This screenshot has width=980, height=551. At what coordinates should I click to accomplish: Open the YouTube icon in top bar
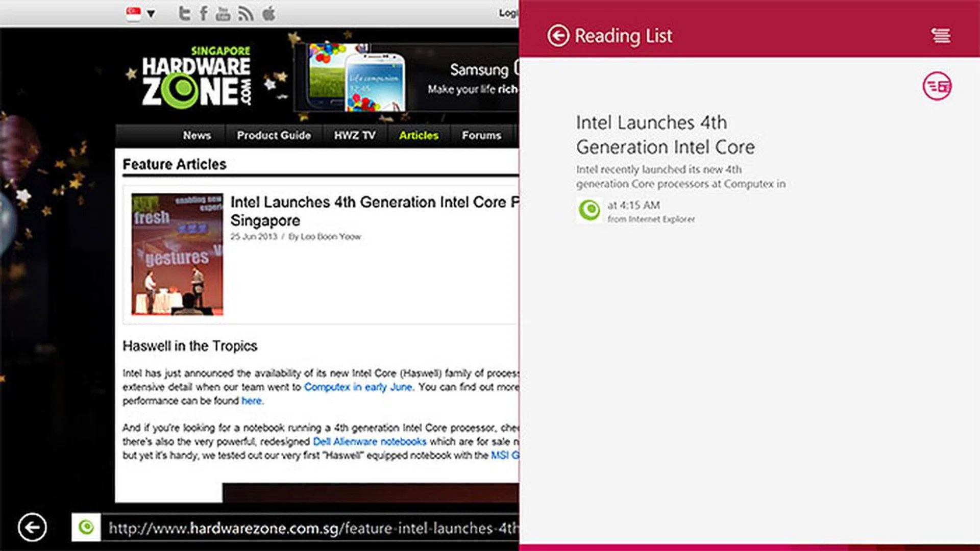click(x=223, y=13)
